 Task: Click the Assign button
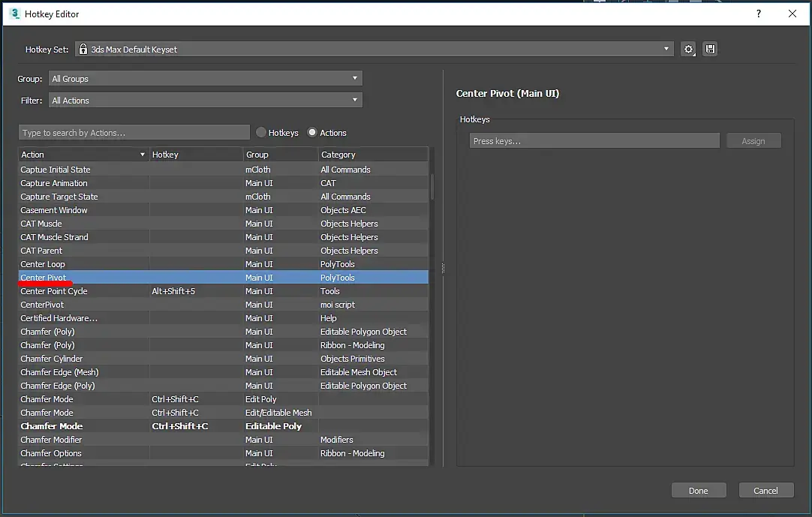point(753,141)
